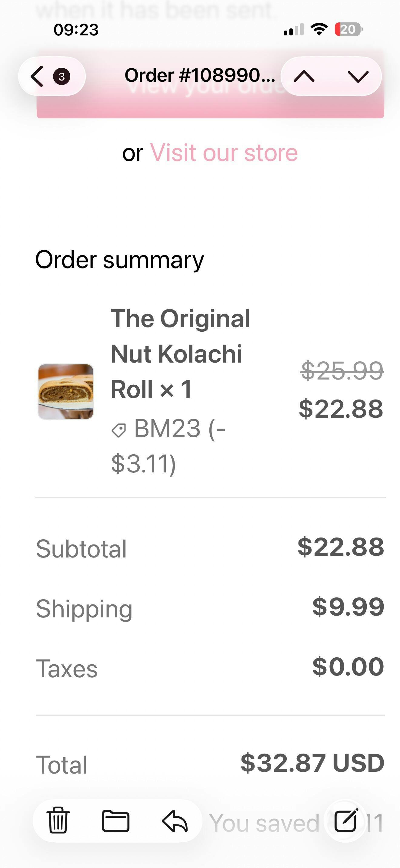Tap the unread count badge showing 3
The height and width of the screenshot is (868, 400).
point(62,77)
